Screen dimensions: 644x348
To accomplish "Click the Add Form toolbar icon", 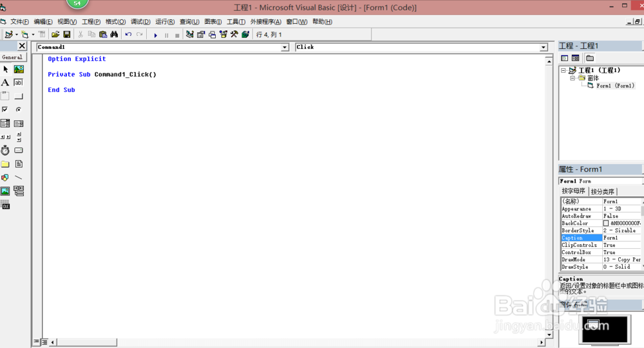I will (x=25, y=35).
